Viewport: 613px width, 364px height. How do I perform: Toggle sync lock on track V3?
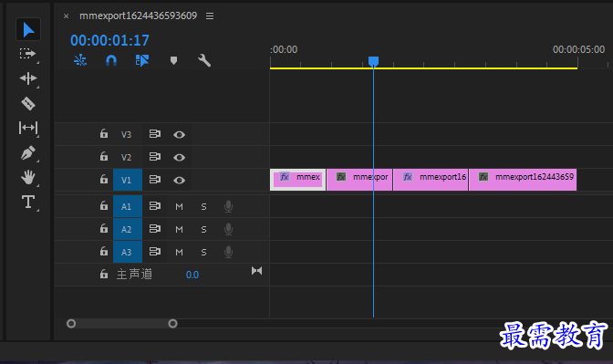click(x=155, y=134)
